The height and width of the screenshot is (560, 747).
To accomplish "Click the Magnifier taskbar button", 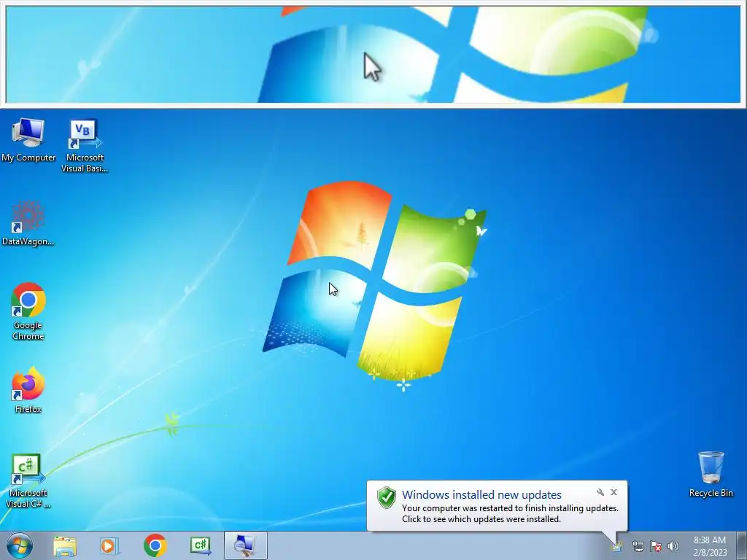I will 245,545.
